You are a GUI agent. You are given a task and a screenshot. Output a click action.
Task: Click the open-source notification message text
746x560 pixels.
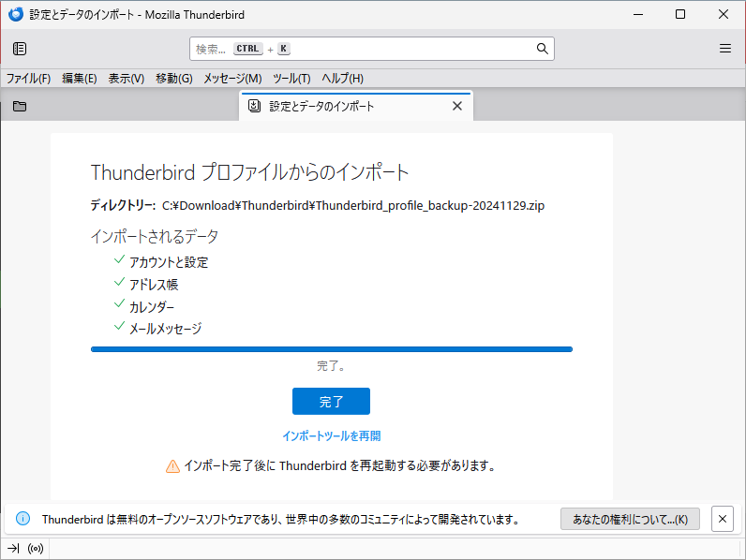pos(281,519)
